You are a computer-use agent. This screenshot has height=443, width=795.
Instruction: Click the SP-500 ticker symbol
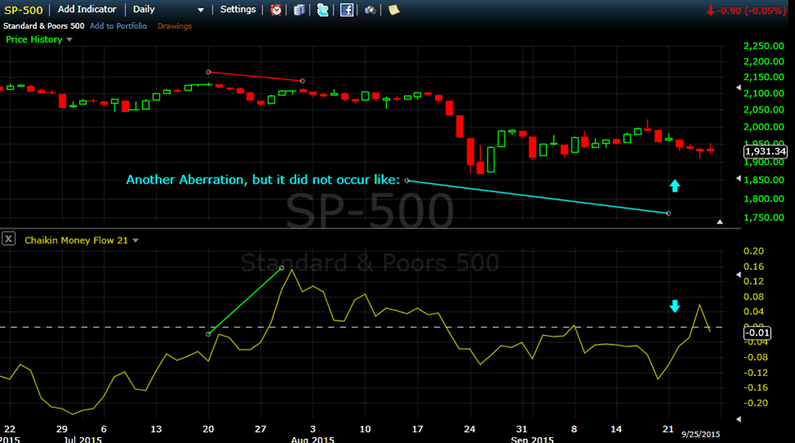coord(23,10)
